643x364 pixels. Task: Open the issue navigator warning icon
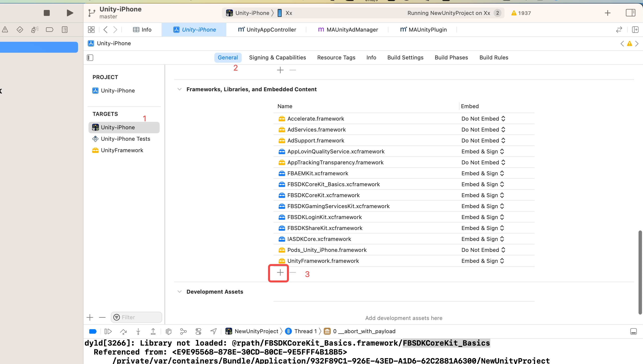(5, 30)
